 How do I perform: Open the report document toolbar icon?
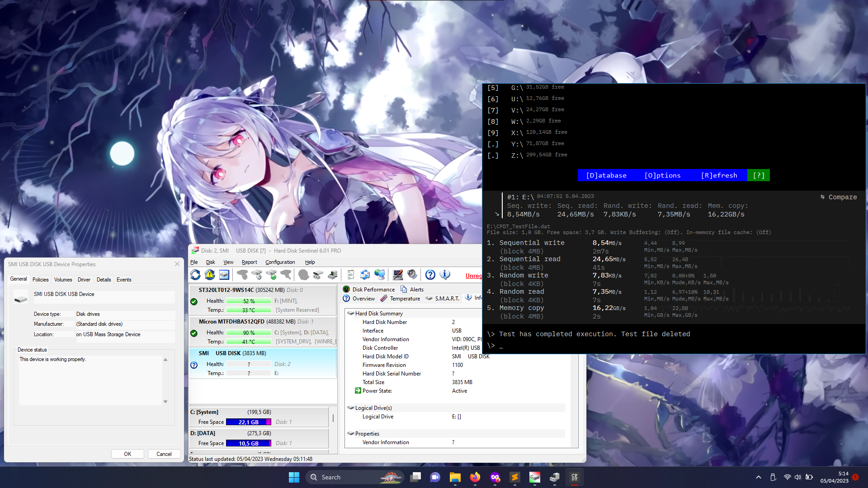tap(351, 275)
